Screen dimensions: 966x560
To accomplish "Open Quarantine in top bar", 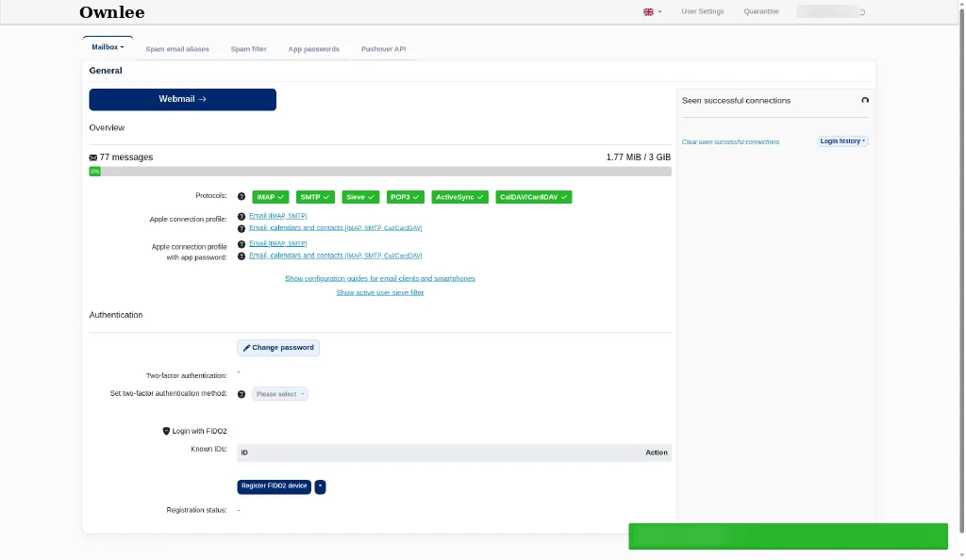I will pos(761,11).
